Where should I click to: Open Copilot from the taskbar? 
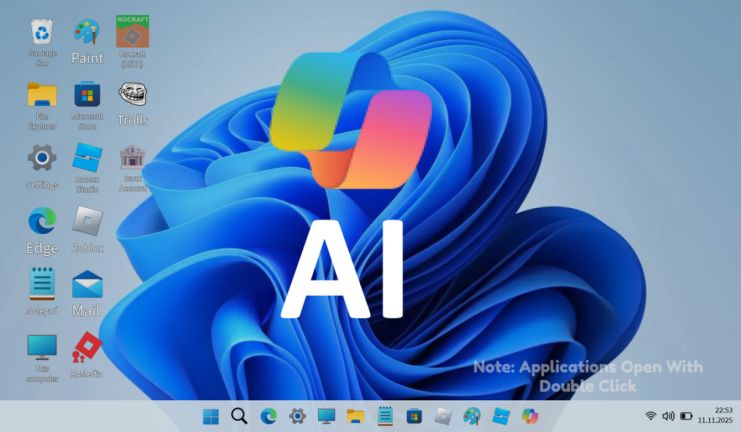pos(530,416)
